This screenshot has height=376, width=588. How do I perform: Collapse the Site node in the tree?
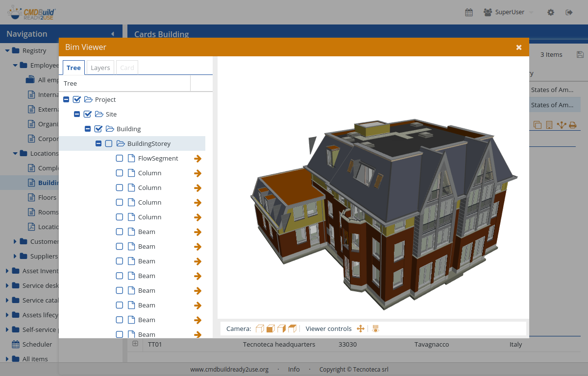coord(77,115)
